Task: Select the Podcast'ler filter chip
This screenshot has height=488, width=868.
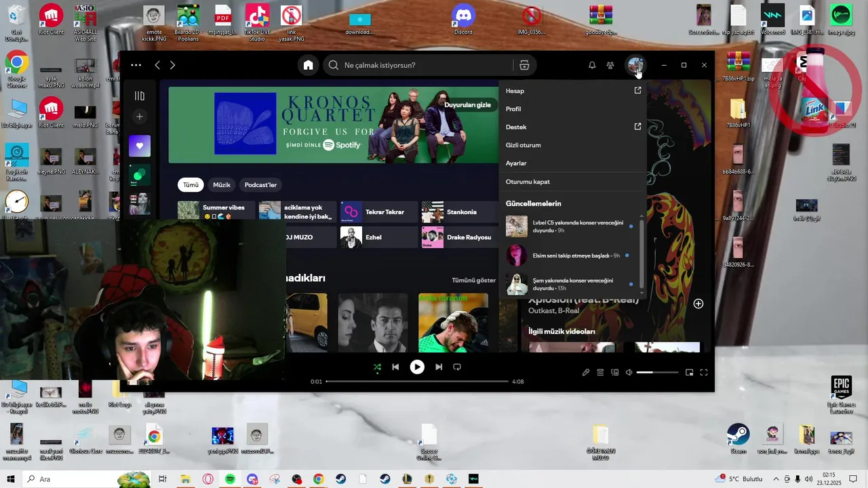Action: tap(260, 185)
